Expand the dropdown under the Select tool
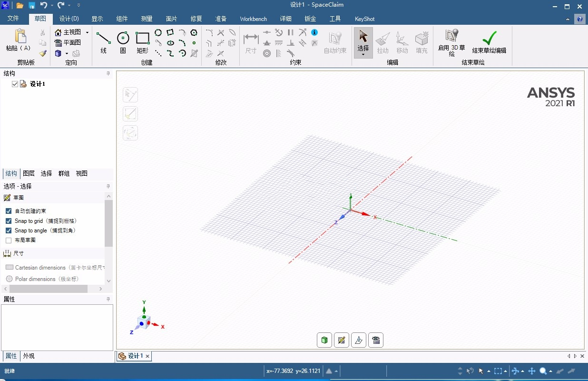 click(363, 55)
